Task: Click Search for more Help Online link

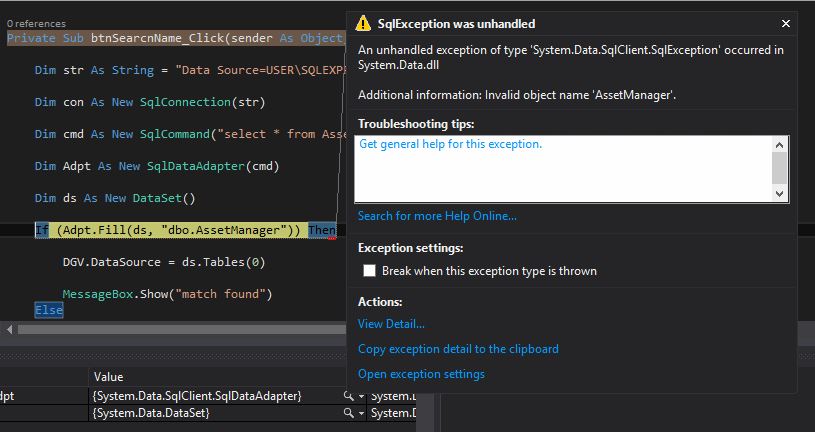Action: coord(437,216)
